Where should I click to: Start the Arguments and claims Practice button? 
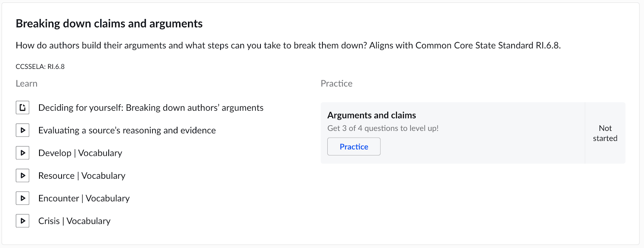click(x=354, y=147)
